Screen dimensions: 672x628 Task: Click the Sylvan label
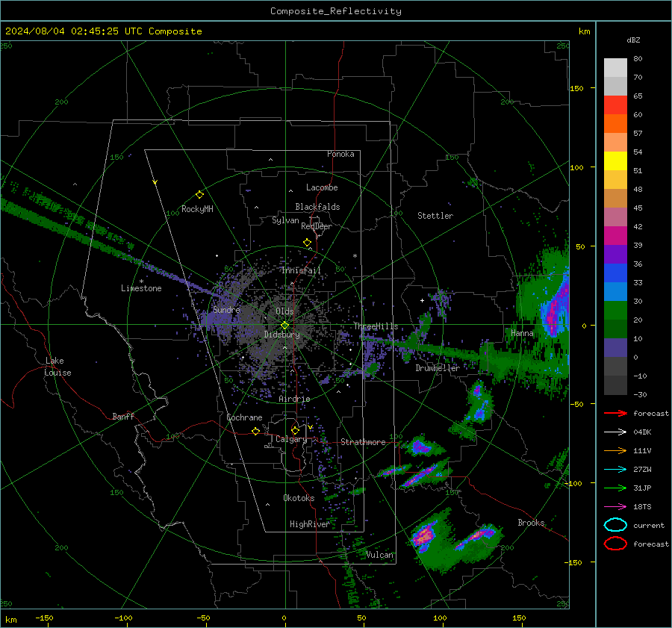[x=285, y=220]
